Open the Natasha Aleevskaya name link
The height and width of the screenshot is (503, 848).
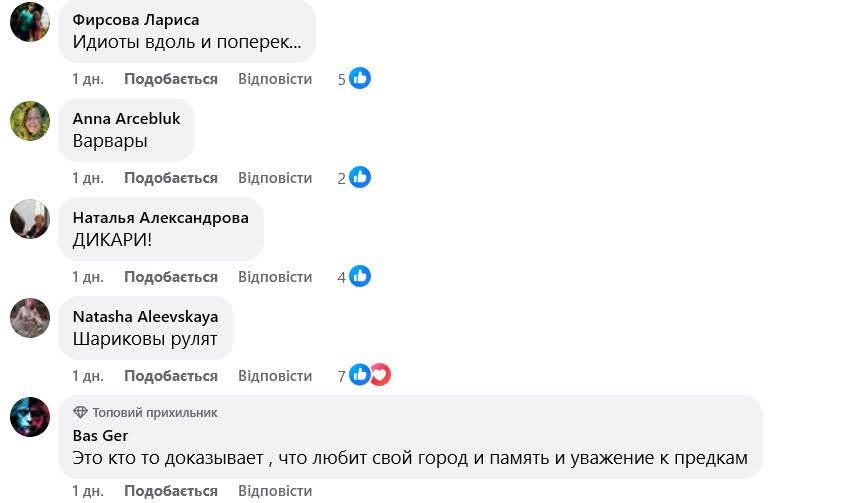click(145, 317)
